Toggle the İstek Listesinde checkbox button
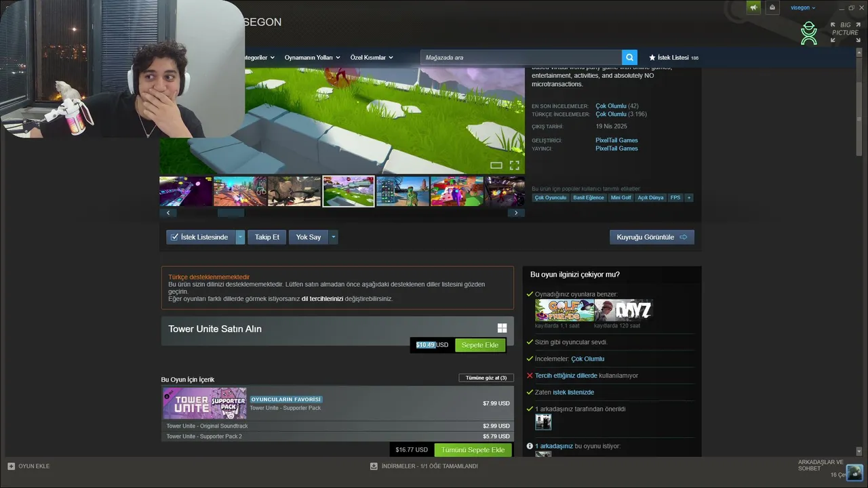868x488 pixels. pyautogui.click(x=201, y=237)
